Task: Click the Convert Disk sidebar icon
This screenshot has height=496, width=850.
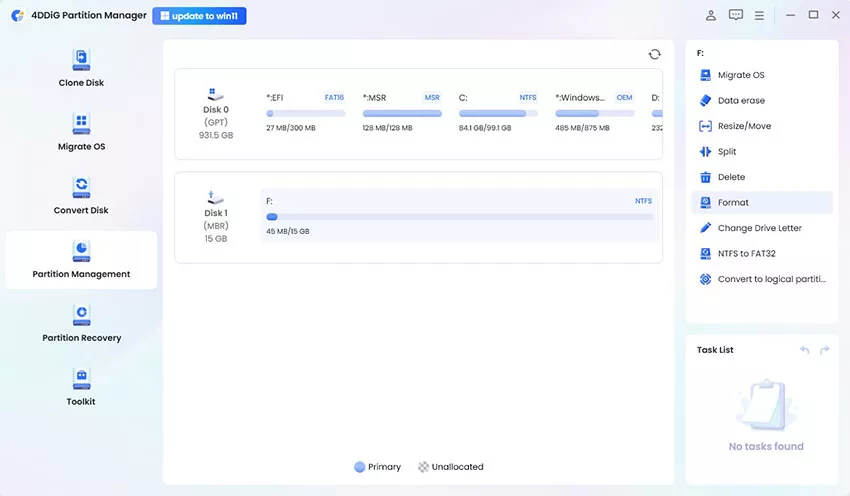Action: point(81,186)
